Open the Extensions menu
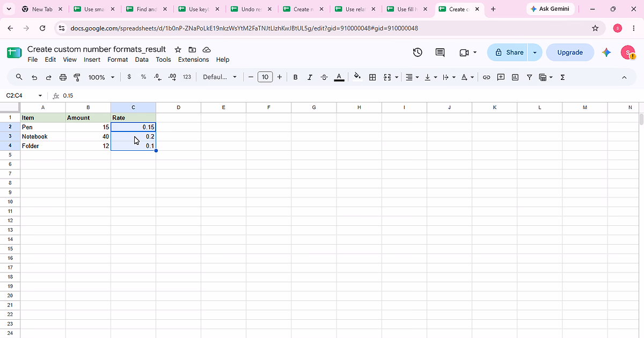 (194, 60)
